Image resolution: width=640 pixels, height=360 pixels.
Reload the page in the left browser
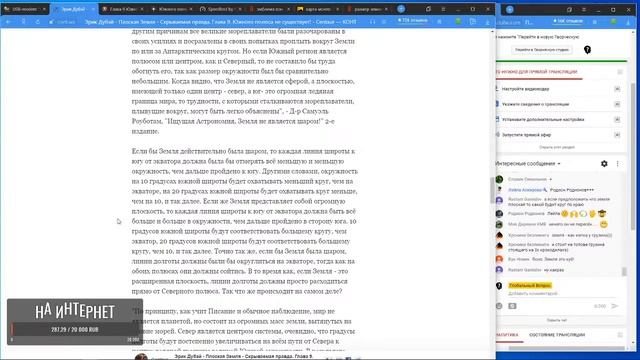38,22
